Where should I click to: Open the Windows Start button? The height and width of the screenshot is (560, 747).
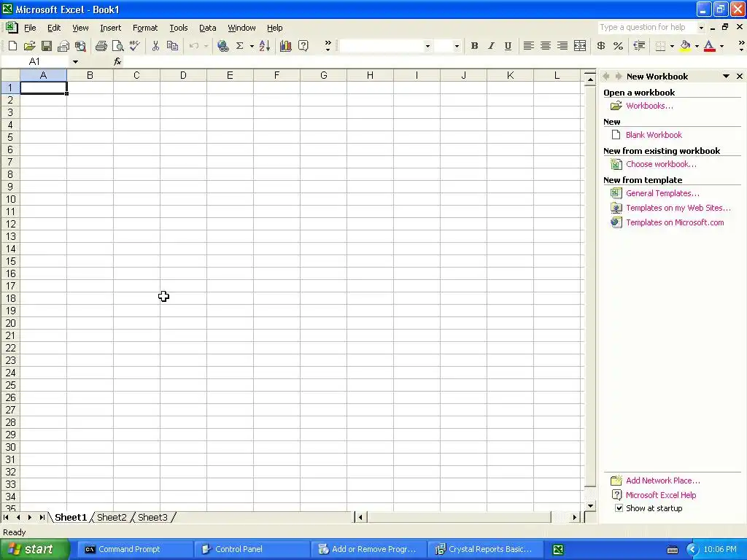click(x=34, y=549)
